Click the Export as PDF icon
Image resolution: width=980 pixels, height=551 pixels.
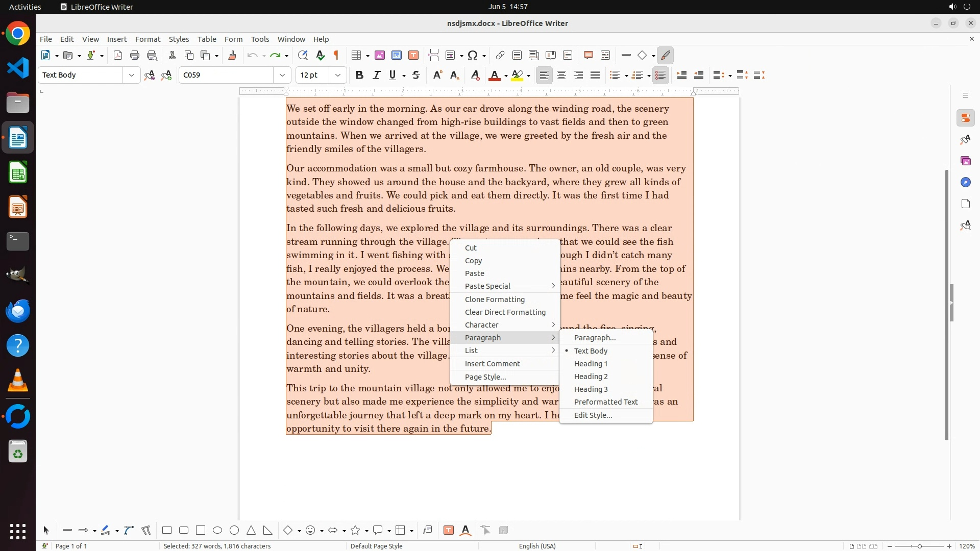tap(118, 55)
